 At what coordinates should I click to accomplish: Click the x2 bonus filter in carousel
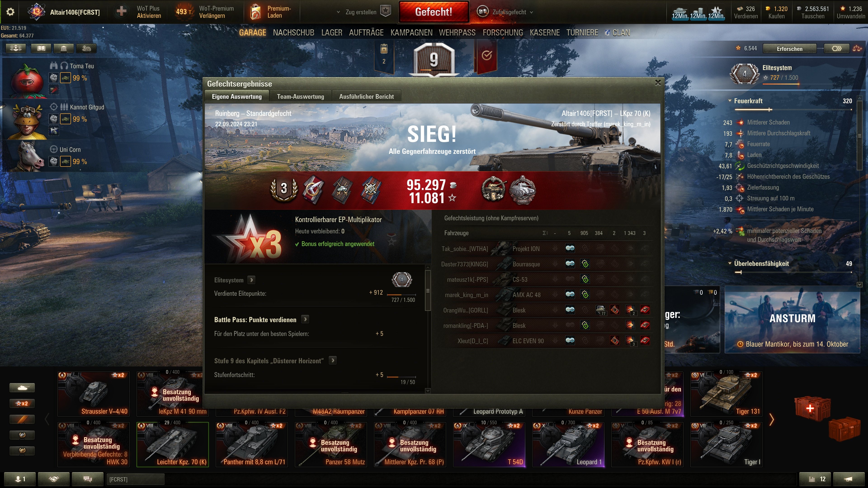(22, 404)
